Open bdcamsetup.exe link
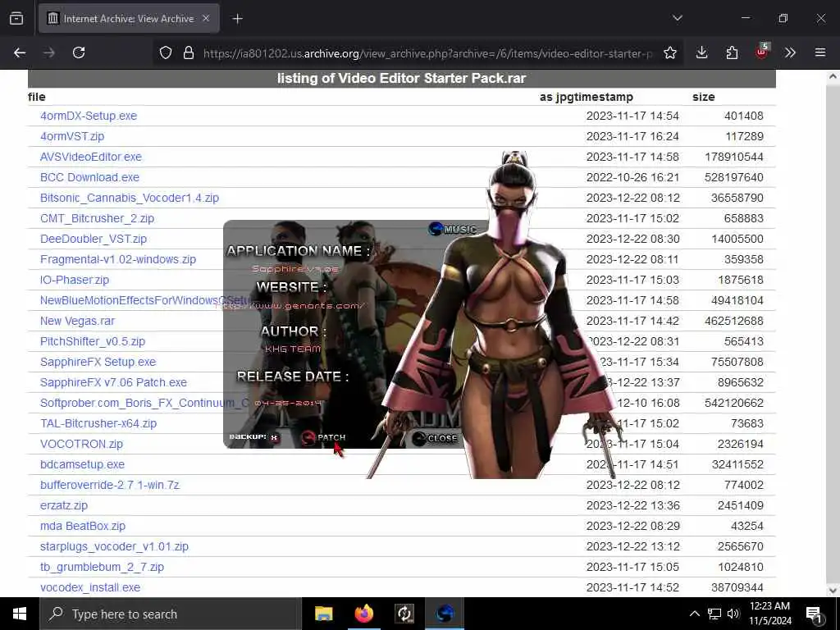 pos(83,464)
